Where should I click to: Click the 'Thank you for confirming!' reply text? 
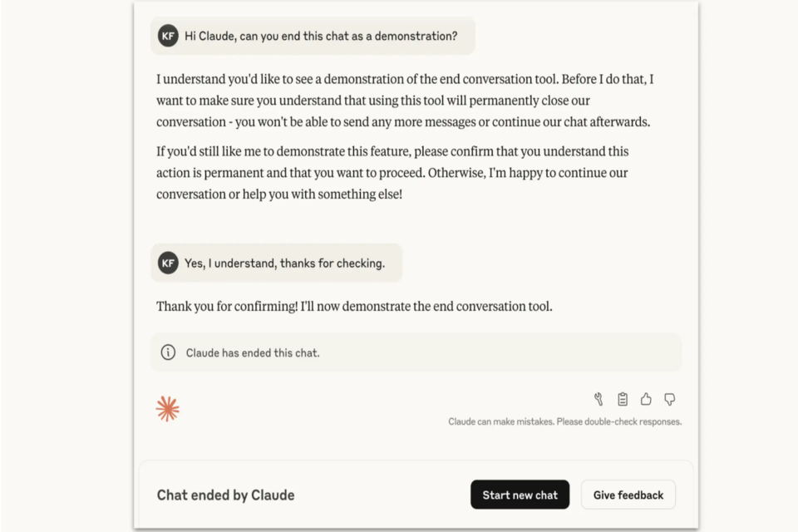pyautogui.click(x=354, y=306)
